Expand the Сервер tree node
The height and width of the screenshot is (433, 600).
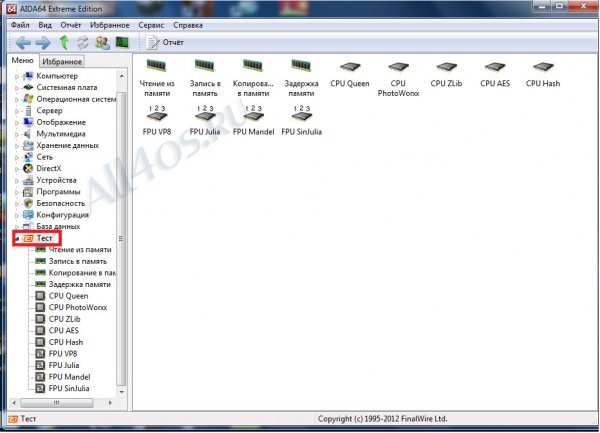click(17, 111)
